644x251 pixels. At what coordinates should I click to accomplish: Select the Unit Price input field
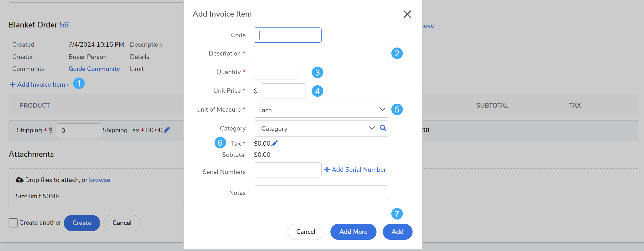283,91
